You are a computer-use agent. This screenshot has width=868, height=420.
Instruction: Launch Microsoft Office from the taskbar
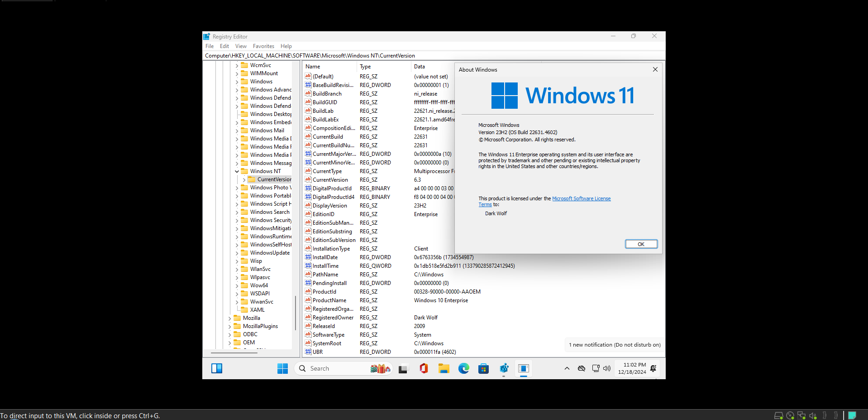pos(424,368)
